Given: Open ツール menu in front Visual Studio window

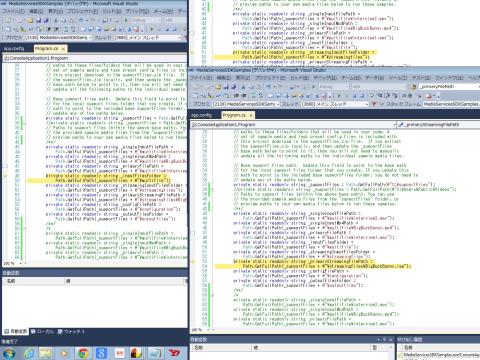Looking at the screenshot, I should click(x=398, y=78).
